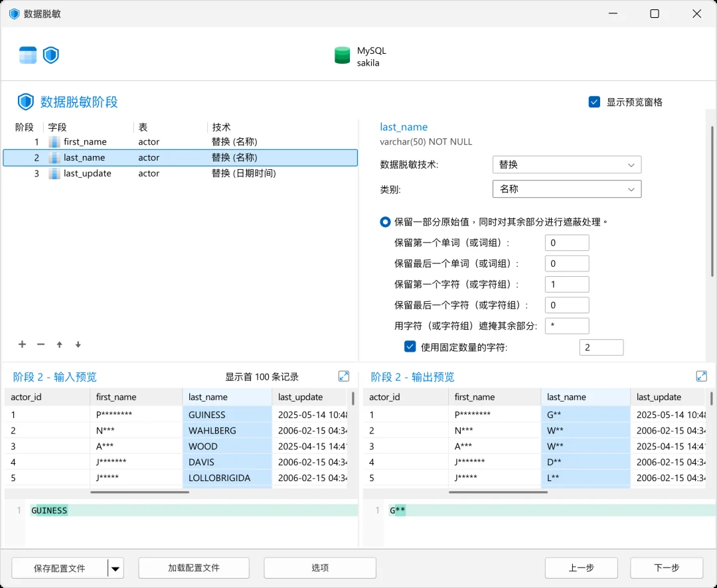Image resolution: width=717 pixels, height=588 pixels.
Task: Go back with 上一步 button
Action: (x=581, y=568)
